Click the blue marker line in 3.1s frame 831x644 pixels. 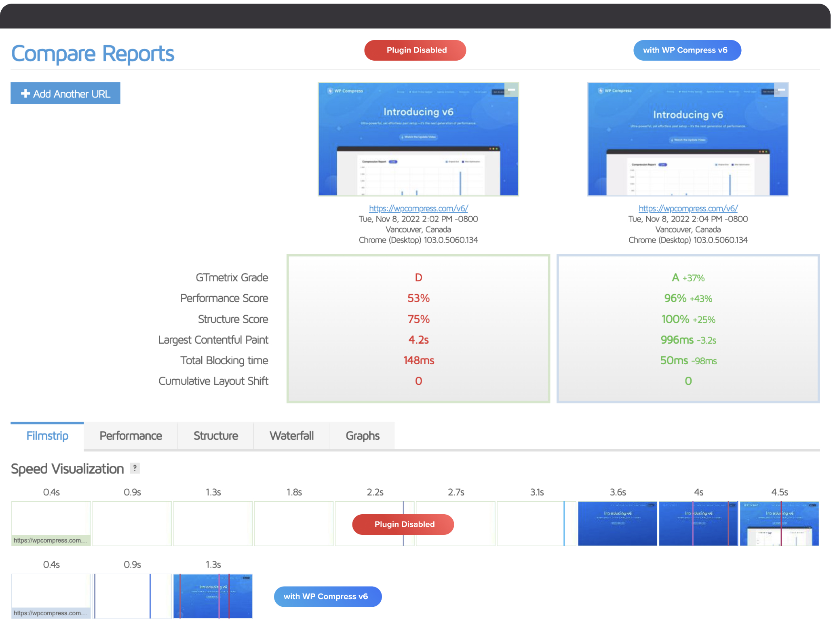[564, 524]
